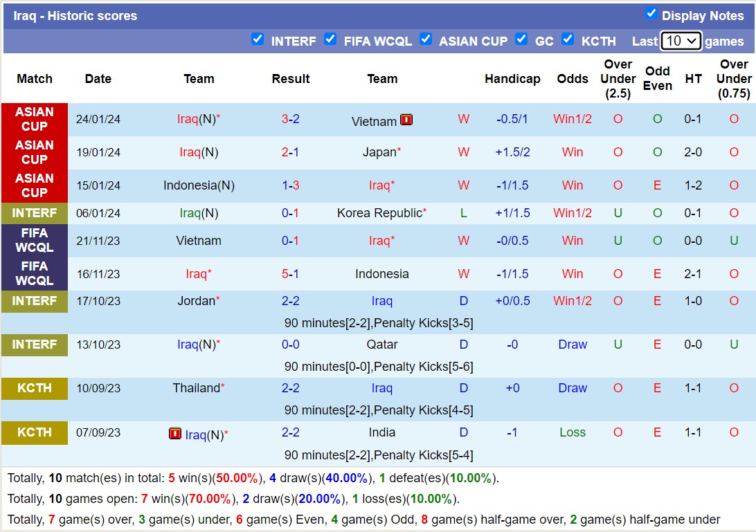Open the India team link
The height and width of the screenshot is (532, 756).
point(382,432)
